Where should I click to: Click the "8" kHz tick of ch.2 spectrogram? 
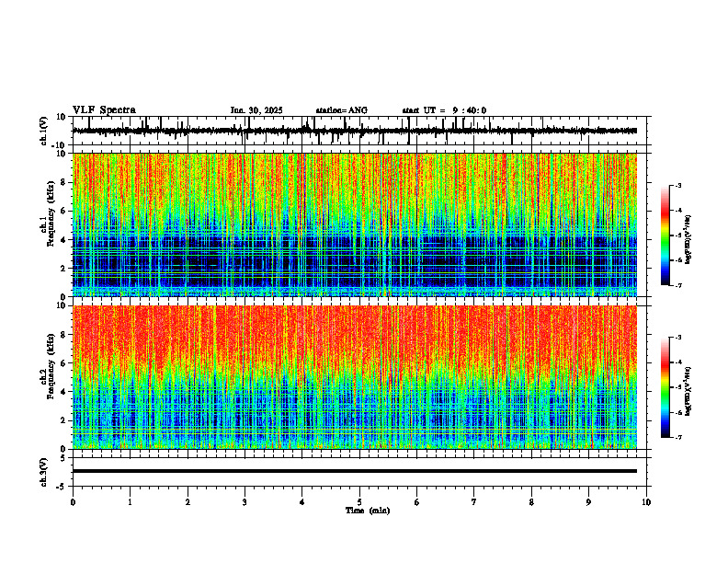(x=64, y=335)
